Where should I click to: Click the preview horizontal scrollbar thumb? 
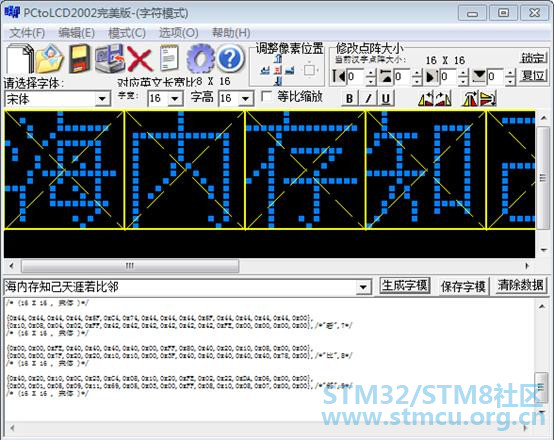(130, 266)
